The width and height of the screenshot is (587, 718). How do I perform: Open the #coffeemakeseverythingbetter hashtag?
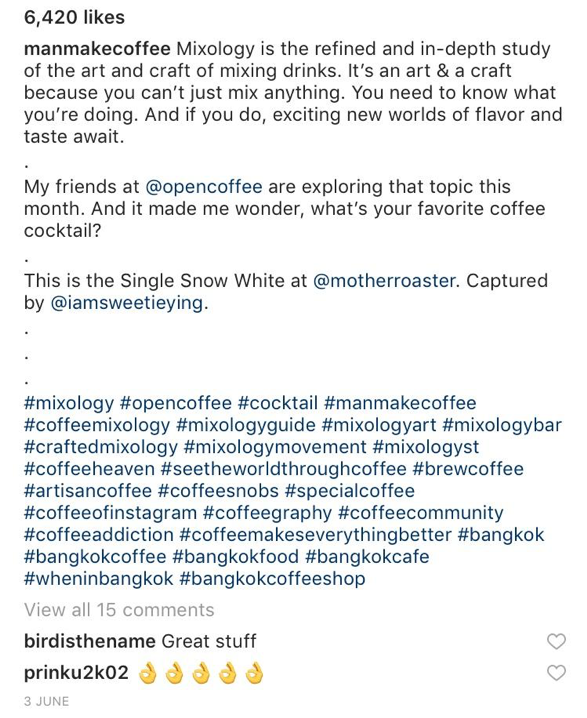pos(316,535)
